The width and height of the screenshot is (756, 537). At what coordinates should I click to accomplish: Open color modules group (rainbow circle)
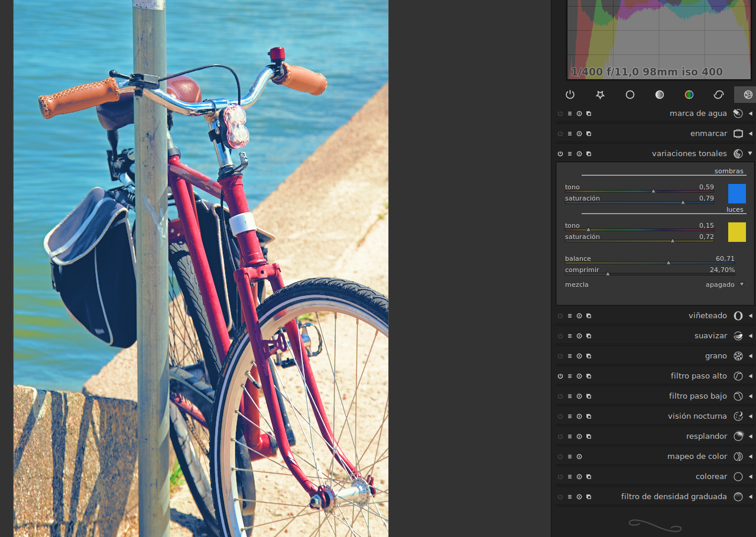(x=689, y=95)
